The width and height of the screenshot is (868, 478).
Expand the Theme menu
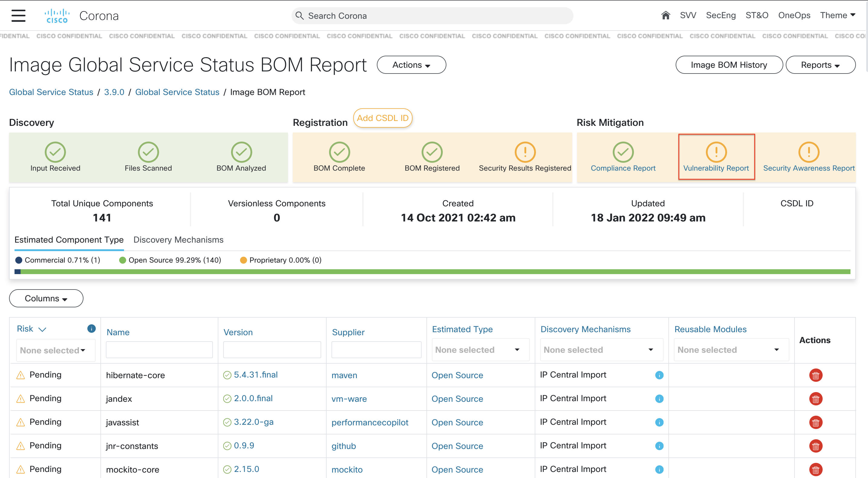click(x=838, y=15)
